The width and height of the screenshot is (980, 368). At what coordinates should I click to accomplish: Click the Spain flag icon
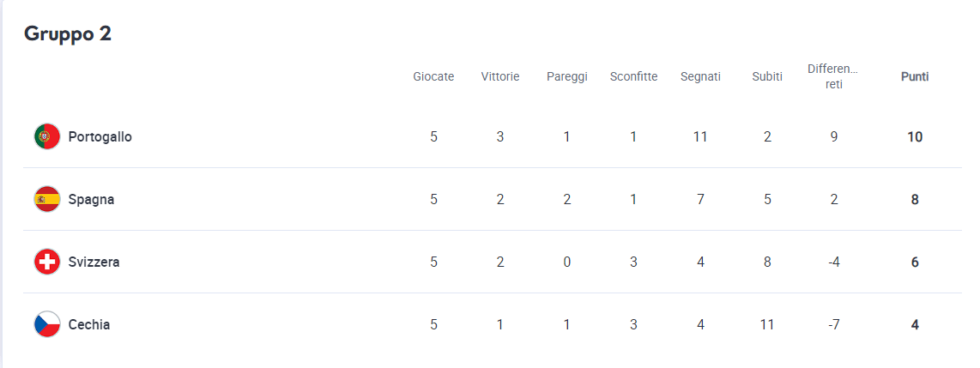[x=47, y=199]
